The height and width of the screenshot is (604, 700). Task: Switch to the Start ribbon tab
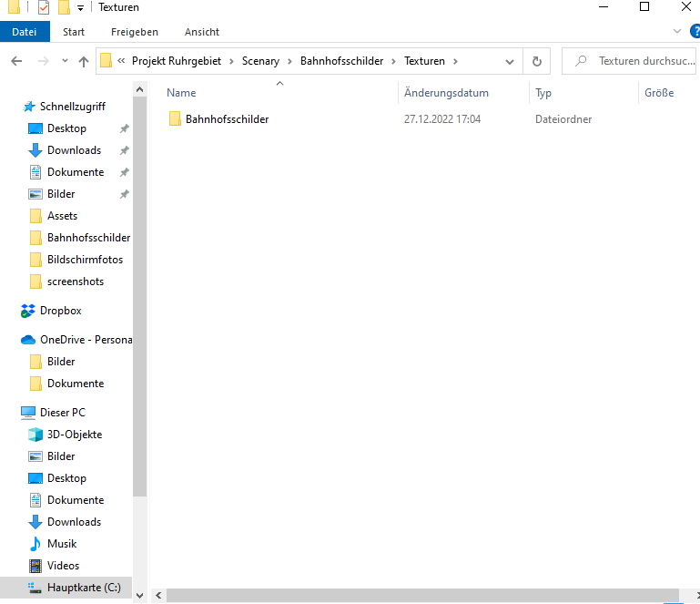click(74, 32)
